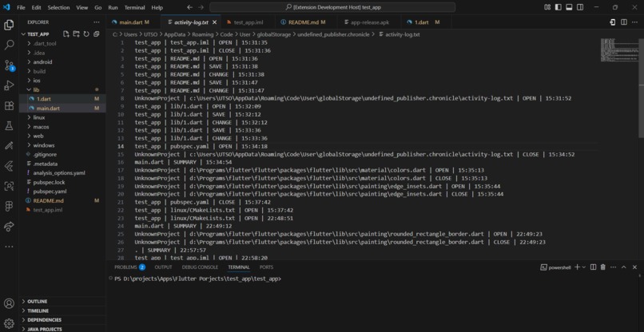Screen dimensions: 644x332
Task: Open the PORTS panel tab
Action: 266,267
